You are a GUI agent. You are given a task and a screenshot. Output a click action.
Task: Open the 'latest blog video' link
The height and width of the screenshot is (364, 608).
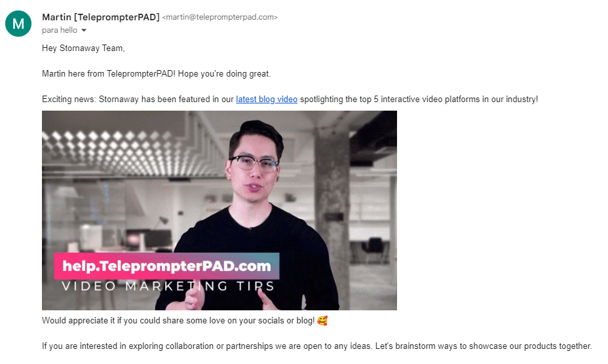267,100
